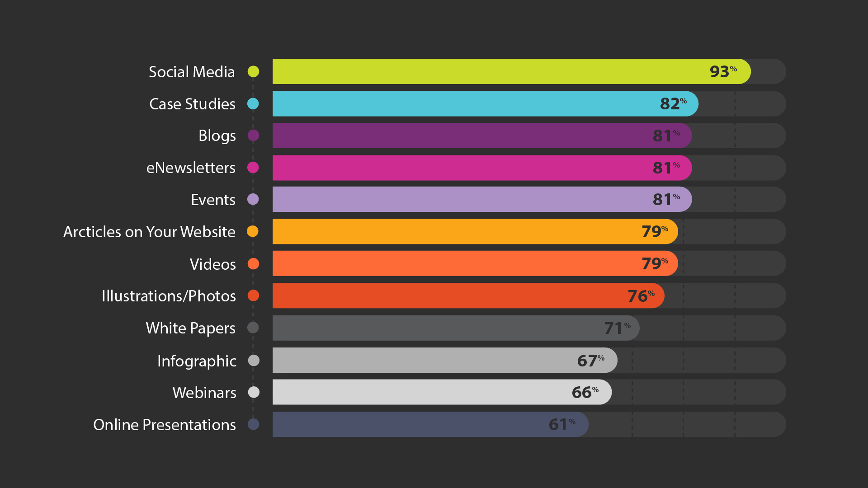
Task: Click the yellow-green dot beside Social Media
Action: click(x=253, y=71)
